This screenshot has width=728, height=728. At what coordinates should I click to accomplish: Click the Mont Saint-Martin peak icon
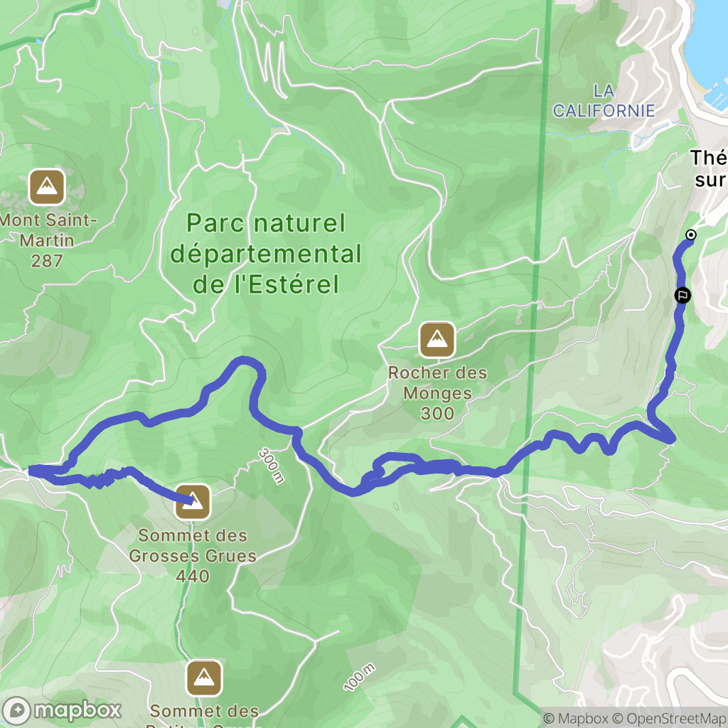46,187
